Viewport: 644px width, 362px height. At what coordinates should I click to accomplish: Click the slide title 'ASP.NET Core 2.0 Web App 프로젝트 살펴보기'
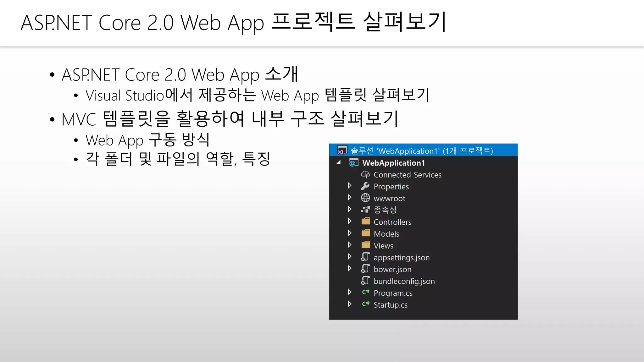pos(233,22)
